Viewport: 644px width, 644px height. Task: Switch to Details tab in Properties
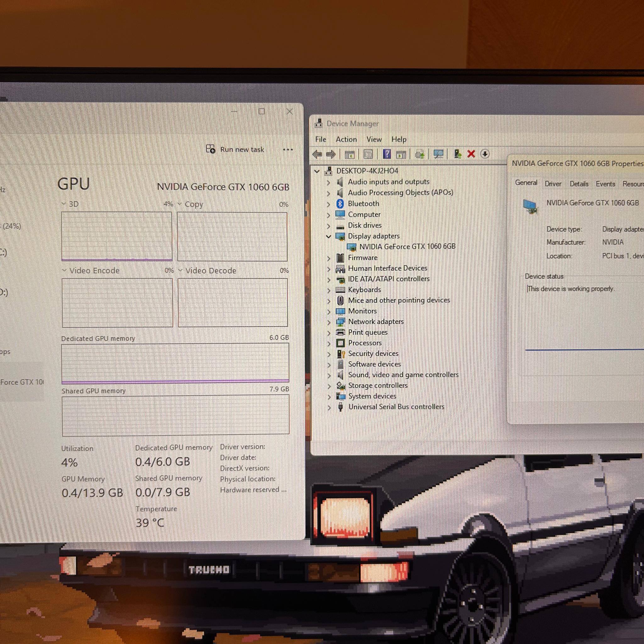pyautogui.click(x=579, y=184)
